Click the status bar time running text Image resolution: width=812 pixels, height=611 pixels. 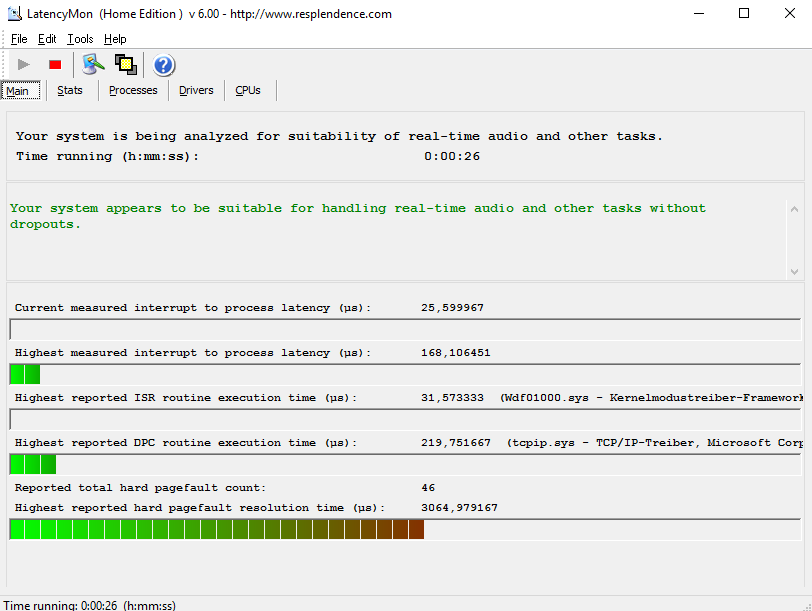click(90, 605)
